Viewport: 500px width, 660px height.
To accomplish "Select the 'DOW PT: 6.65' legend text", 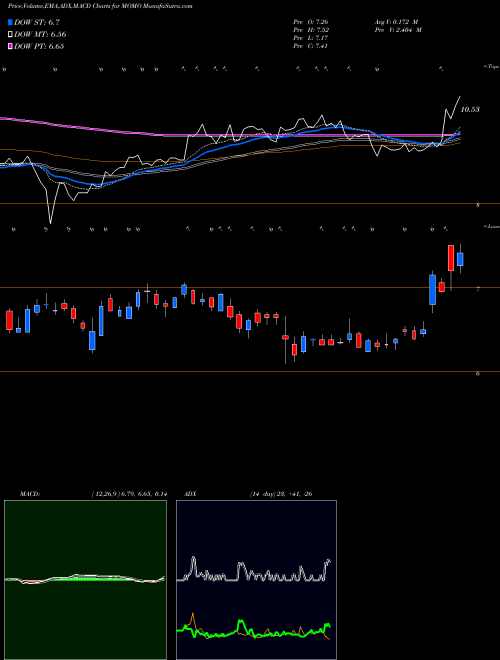I will pyautogui.click(x=39, y=46).
